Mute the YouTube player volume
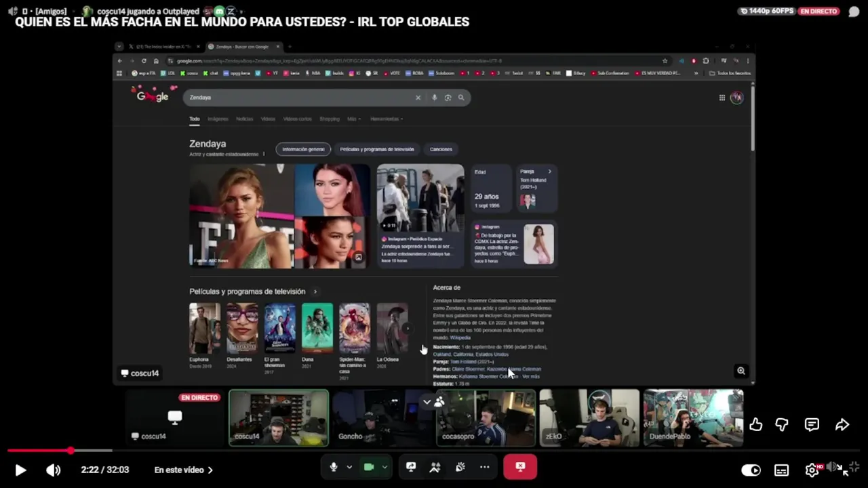 pos(53,470)
